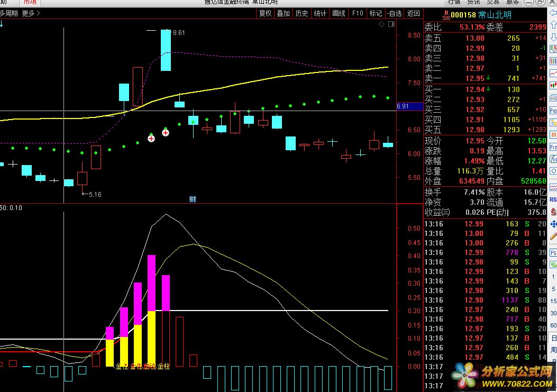Screen dimensions: 557x392
Task: Toggle the 复权 price adjustment button
Action: [265, 13]
